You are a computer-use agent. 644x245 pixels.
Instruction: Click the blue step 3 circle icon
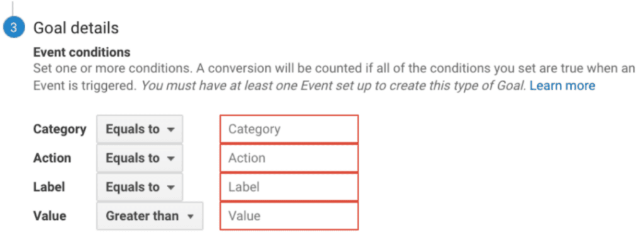pos(14,28)
